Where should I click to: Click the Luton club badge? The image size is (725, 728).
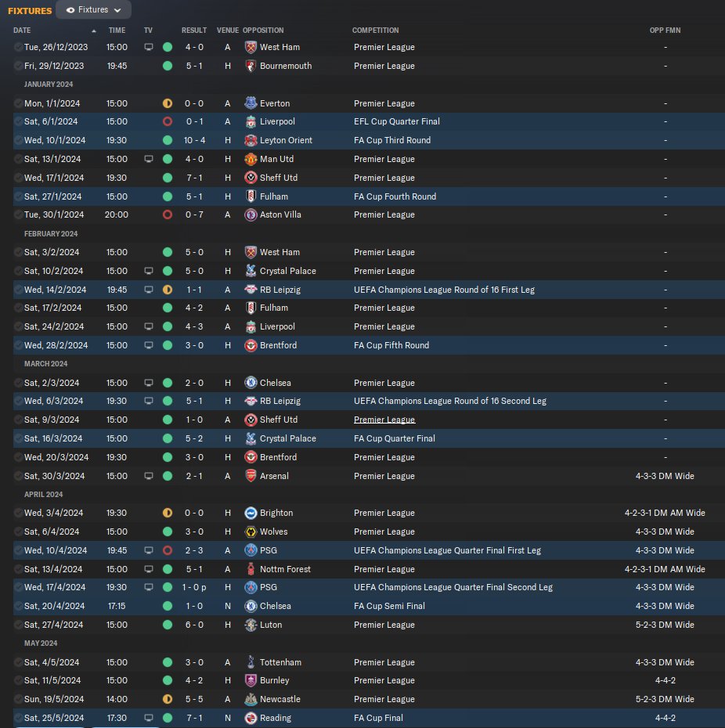pos(251,625)
